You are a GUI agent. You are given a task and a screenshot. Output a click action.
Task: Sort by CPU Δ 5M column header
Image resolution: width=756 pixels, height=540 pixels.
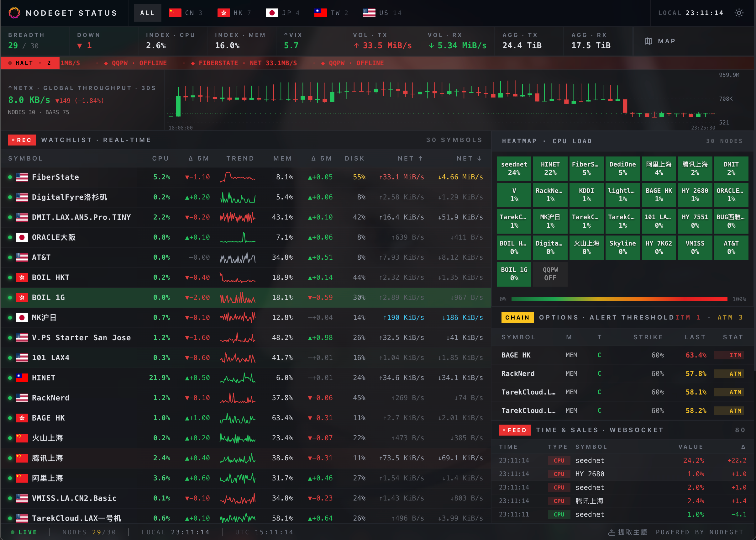coord(199,159)
